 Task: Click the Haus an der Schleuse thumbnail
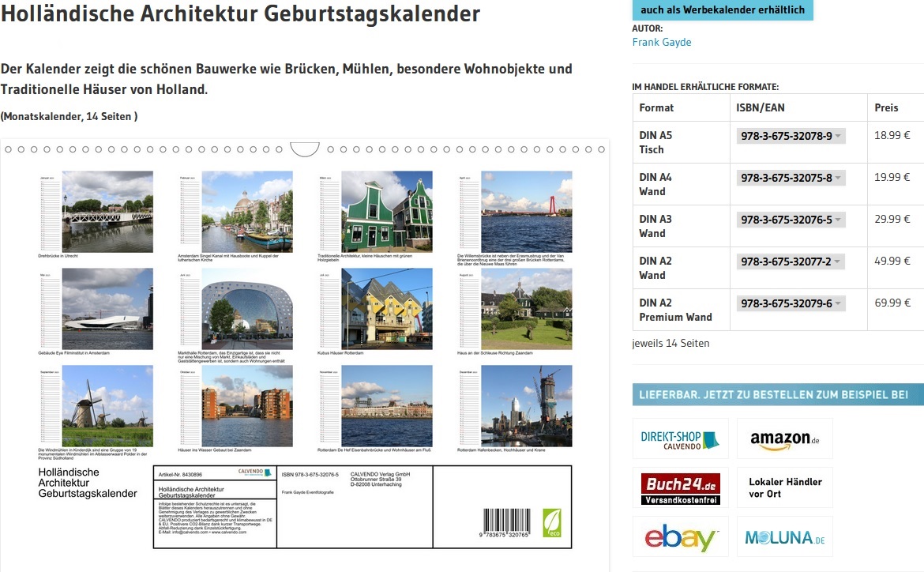click(x=526, y=309)
